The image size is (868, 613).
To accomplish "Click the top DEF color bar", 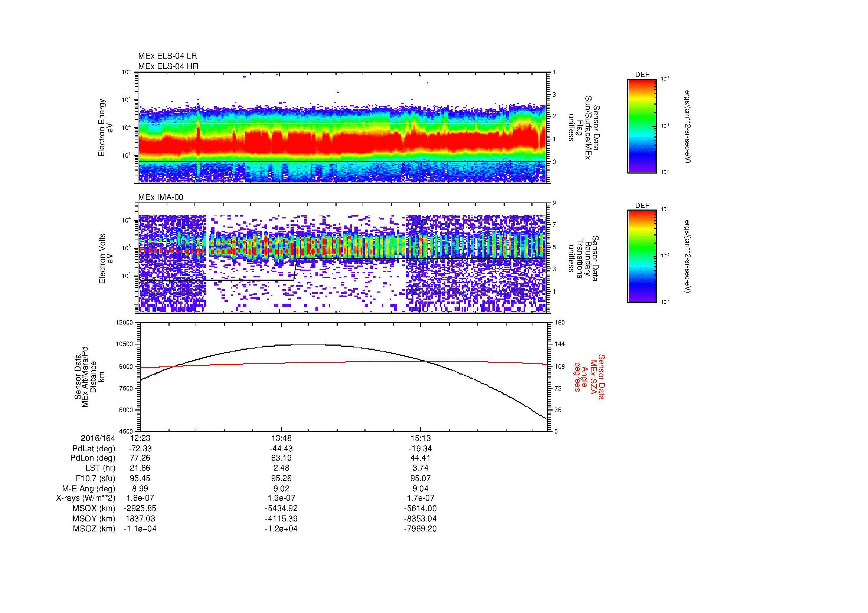I will coord(642,126).
